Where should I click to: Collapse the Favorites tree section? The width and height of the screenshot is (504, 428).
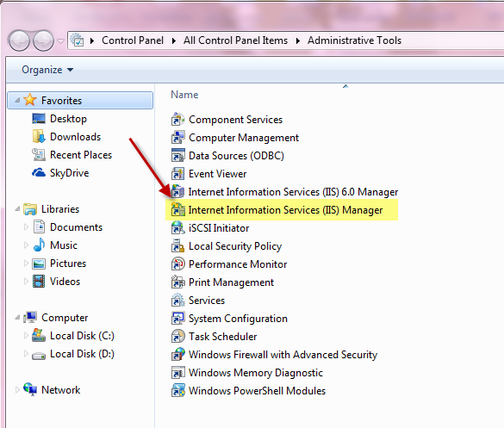pyautogui.click(x=17, y=101)
